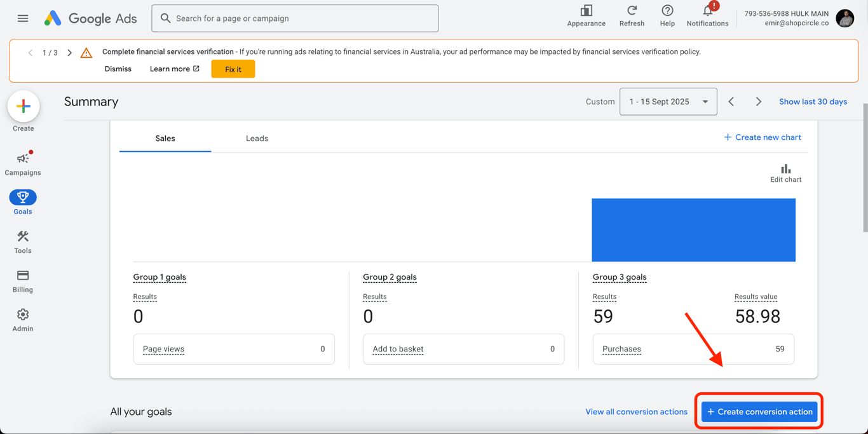Screen dimensions: 868x434
Task: Go to previous date period
Action: (731, 102)
